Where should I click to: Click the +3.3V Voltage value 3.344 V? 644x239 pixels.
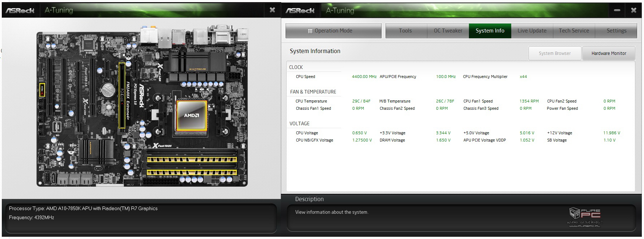click(x=443, y=133)
